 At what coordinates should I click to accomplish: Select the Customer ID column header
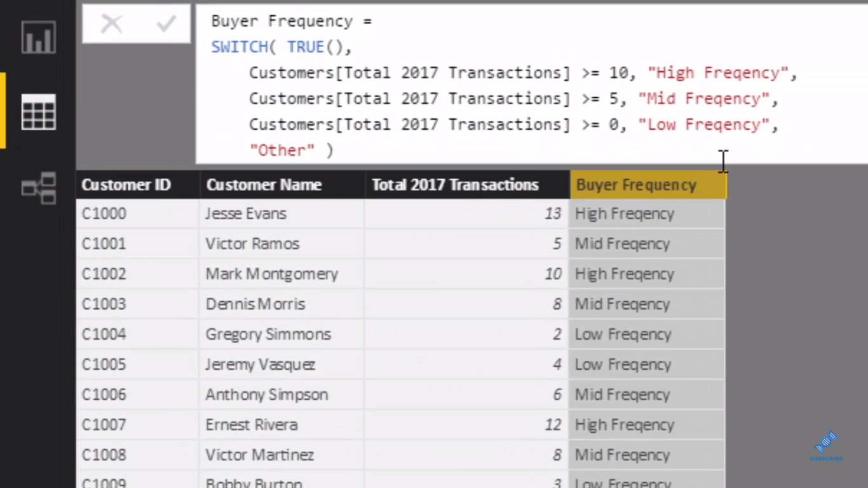pyautogui.click(x=138, y=185)
